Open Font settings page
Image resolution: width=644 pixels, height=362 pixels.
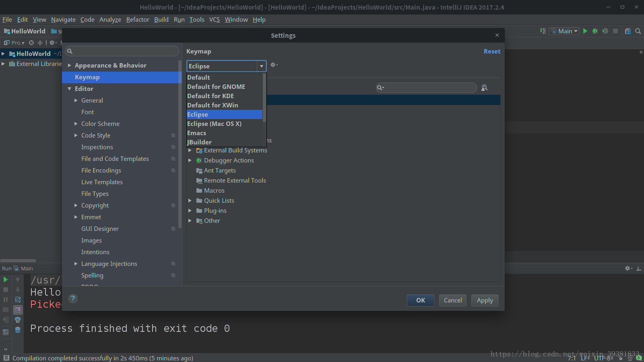point(87,112)
